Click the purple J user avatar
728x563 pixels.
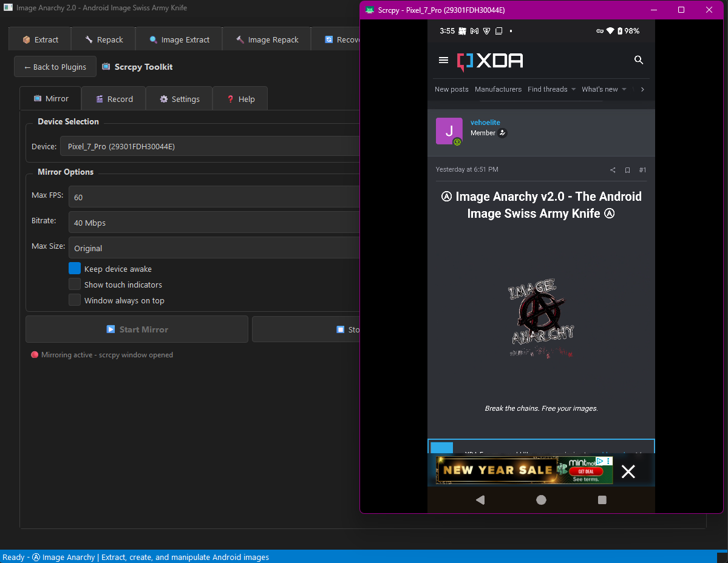pyautogui.click(x=449, y=131)
